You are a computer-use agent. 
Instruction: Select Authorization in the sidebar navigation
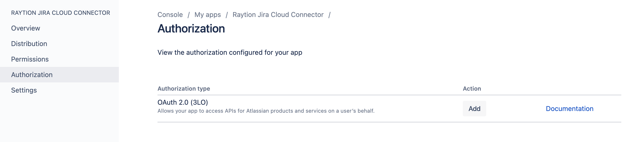[32, 74]
